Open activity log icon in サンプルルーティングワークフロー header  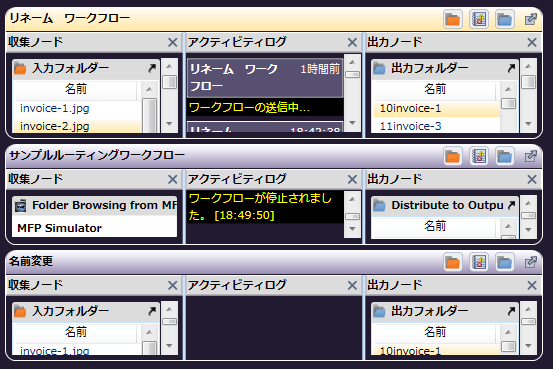click(x=479, y=156)
